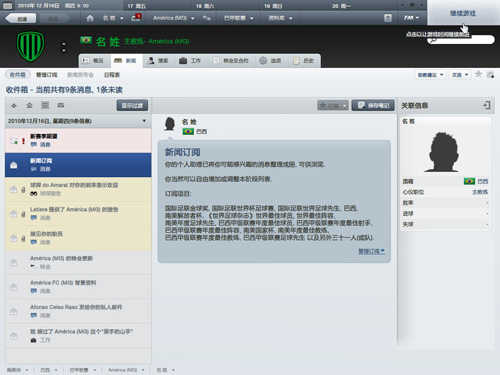
Task: Select the 新闻 news tab
Action: pyautogui.click(x=125, y=61)
